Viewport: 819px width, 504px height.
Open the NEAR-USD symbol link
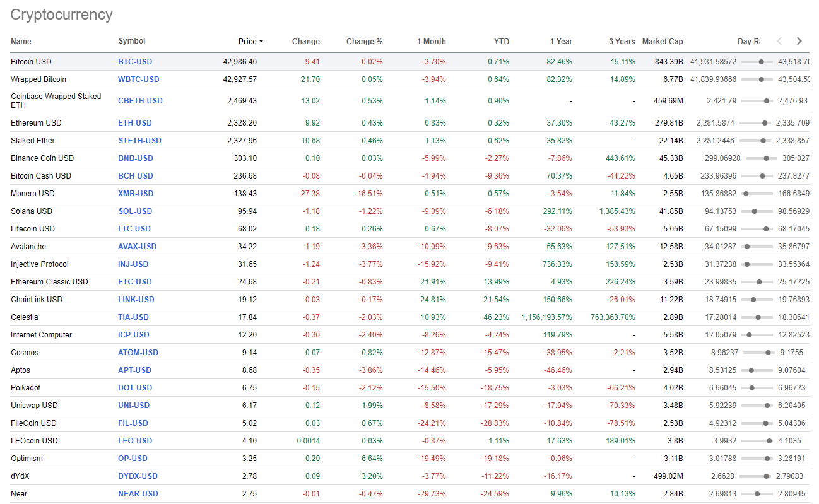click(138, 494)
